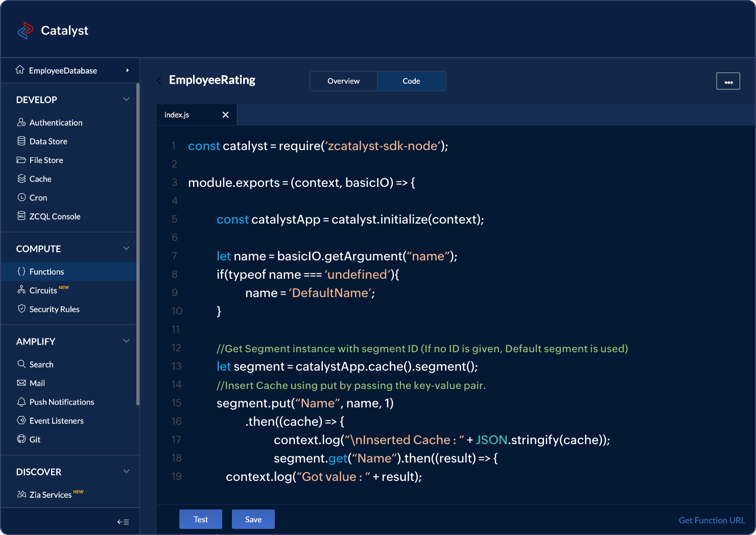This screenshot has width=756, height=535.
Task: Click the Security Rules shield icon
Action: 21,308
